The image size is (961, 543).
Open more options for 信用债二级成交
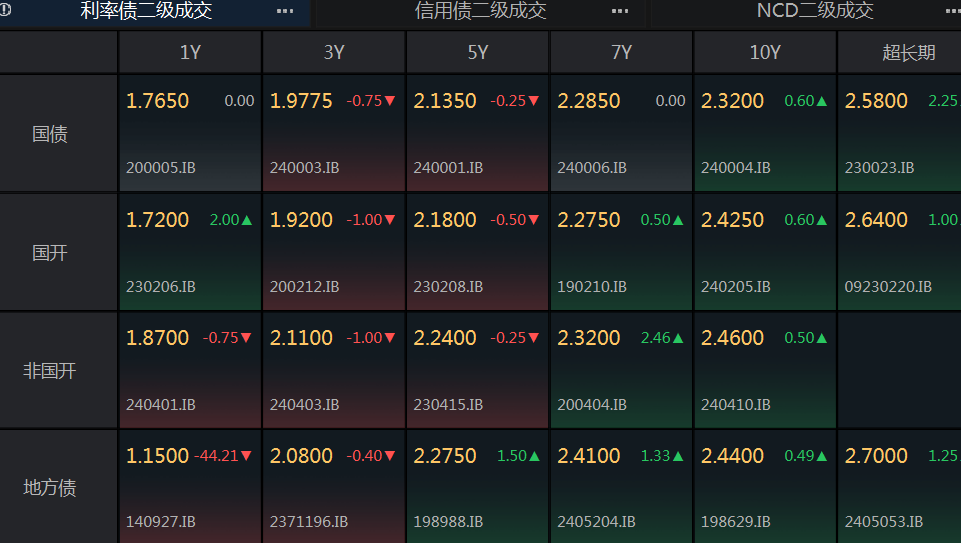pos(620,11)
